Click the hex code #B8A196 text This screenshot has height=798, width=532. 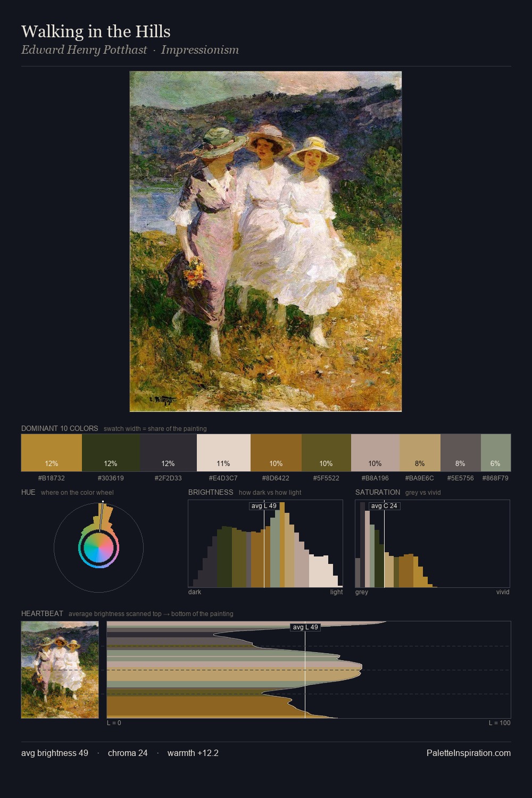pos(375,478)
